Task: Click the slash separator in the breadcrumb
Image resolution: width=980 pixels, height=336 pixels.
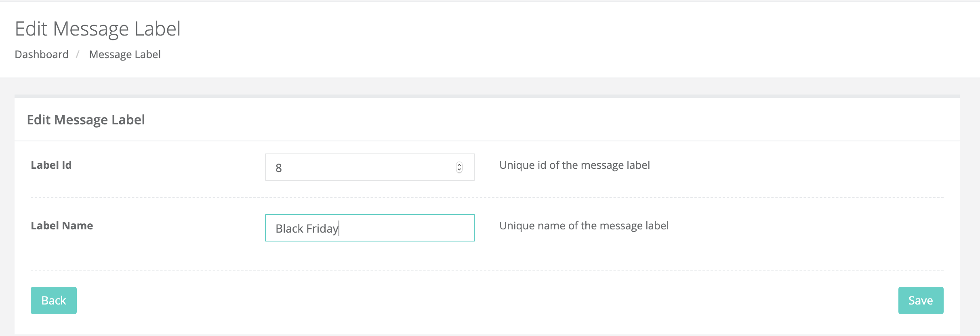Action: point(78,55)
